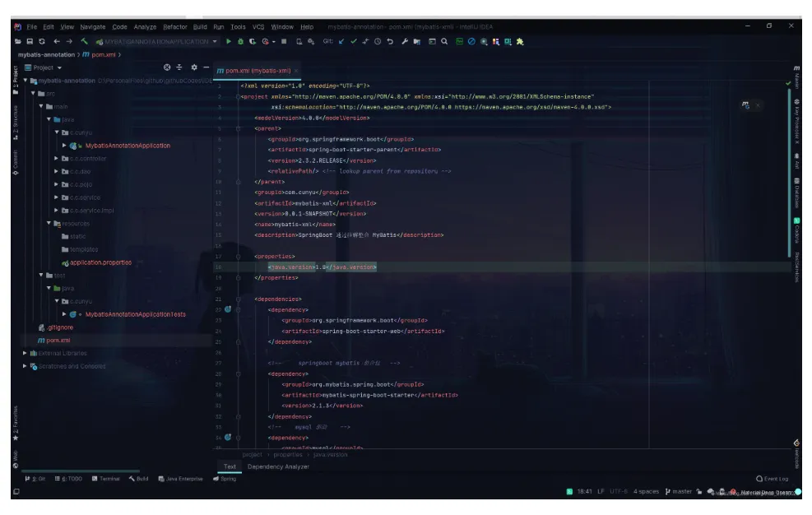Open the Refactor menu

pyautogui.click(x=175, y=27)
